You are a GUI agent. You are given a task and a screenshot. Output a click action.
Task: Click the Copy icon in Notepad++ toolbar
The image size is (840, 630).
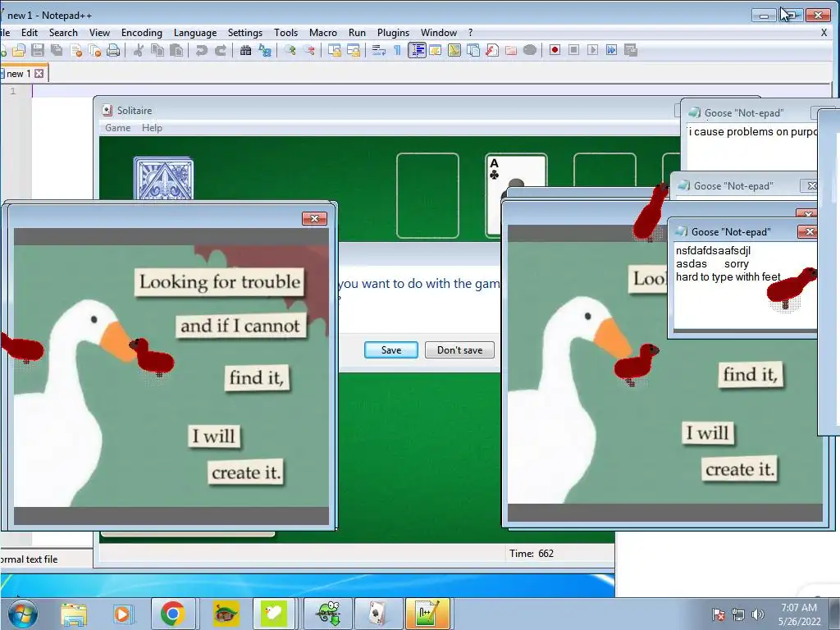(157, 50)
